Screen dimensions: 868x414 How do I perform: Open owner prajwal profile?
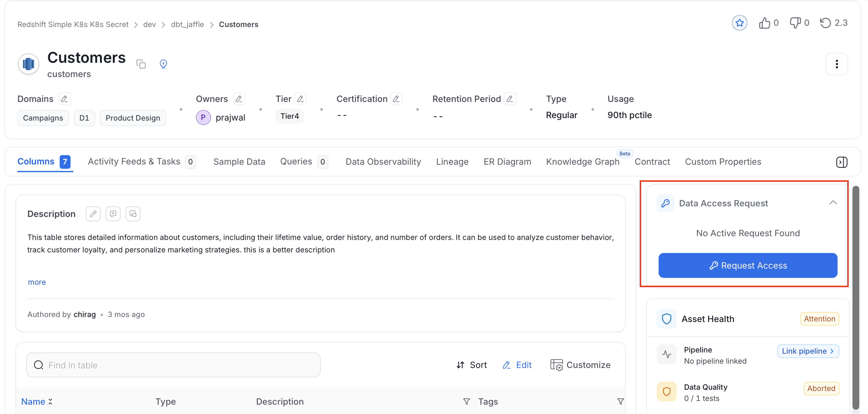pyautogui.click(x=231, y=118)
